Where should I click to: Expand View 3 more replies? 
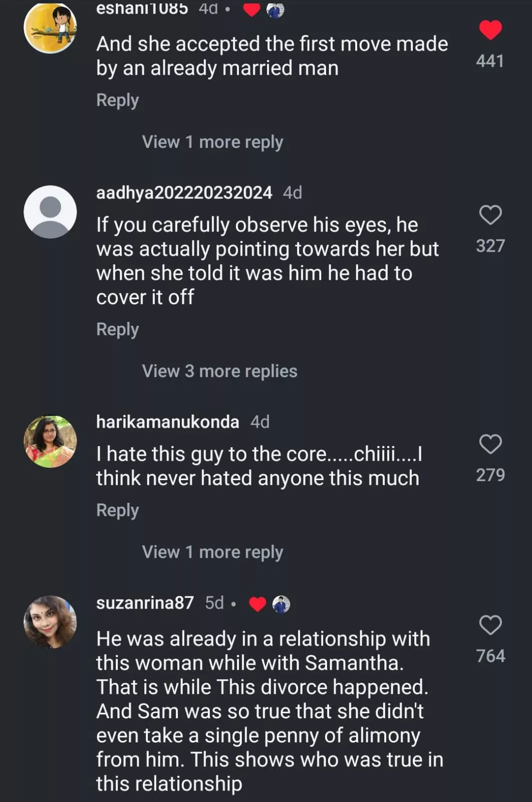(219, 371)
